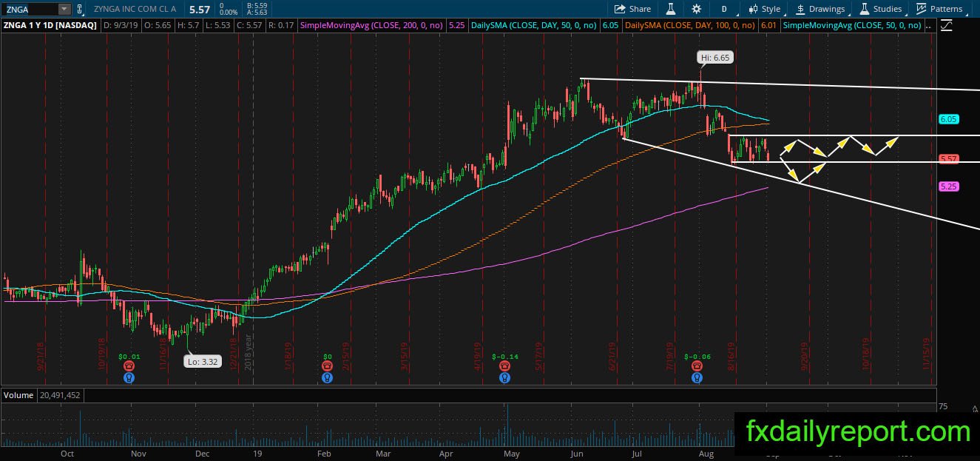Viewport: 980px width, 461px height.
Task: Open the Drawings menu
Action: tap(820, 9)
